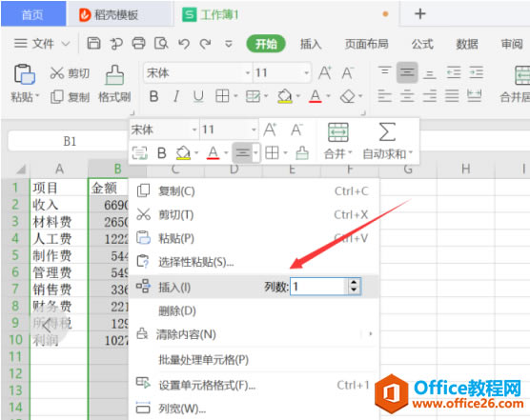Toggle top vertical alignment in ribbon
The image size is (530, 420).
(385, 72)
